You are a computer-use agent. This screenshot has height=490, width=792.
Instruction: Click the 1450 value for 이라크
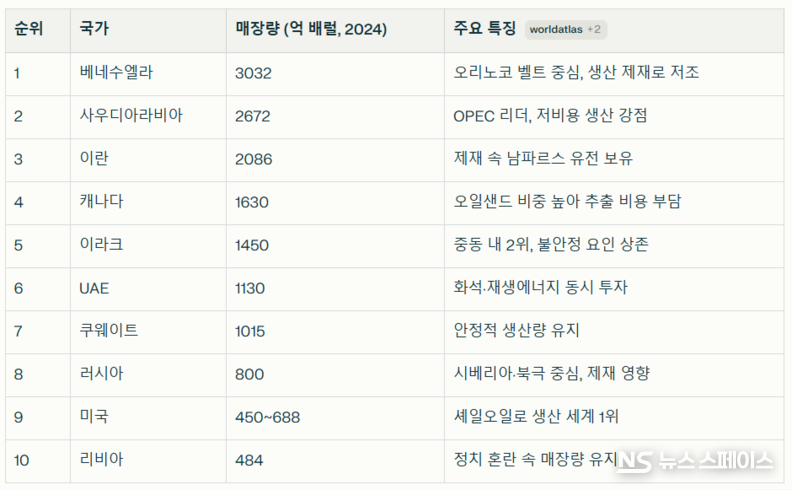252,245
